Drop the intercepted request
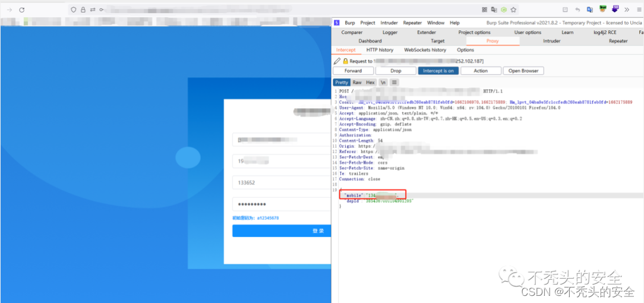This screenshot has width=644, height=303. click(x=396, y=71)
